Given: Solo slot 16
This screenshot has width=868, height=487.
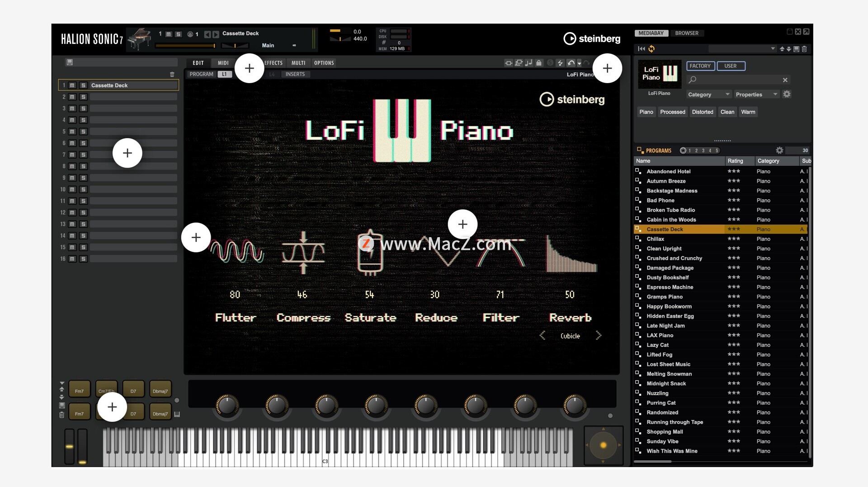Looking at the screenshot, I should point(83,259).
